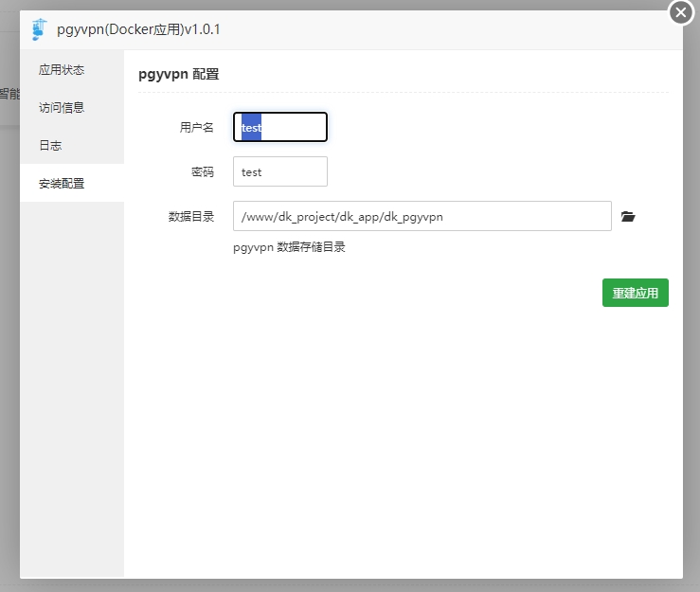The image size is (700, 592).
Task: Click the 重建应用 green button
Action: [x=635, y=293]
